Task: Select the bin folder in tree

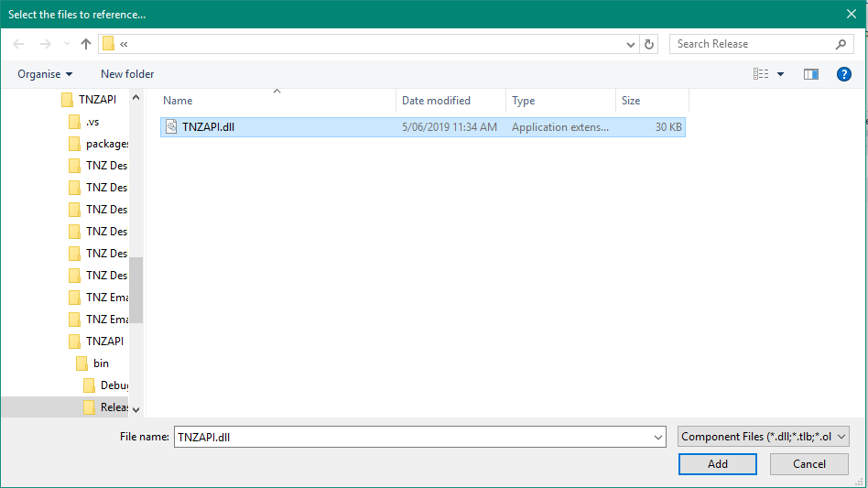Action: 101,363
